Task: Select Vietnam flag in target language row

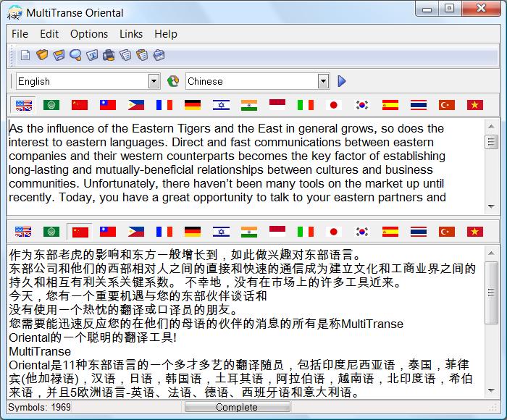Action: point(475,232)
